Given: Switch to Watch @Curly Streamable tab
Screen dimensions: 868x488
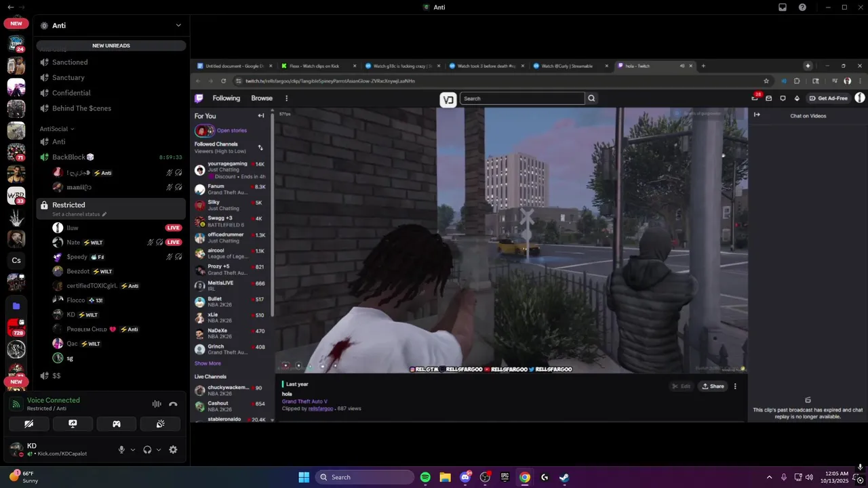Looking at the screenshot, I should point(572,66).
